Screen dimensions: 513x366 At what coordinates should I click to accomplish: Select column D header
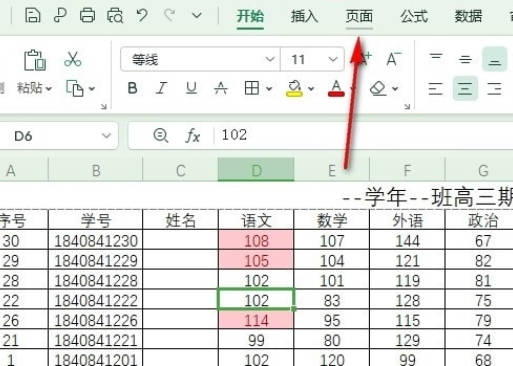[256, 170]
